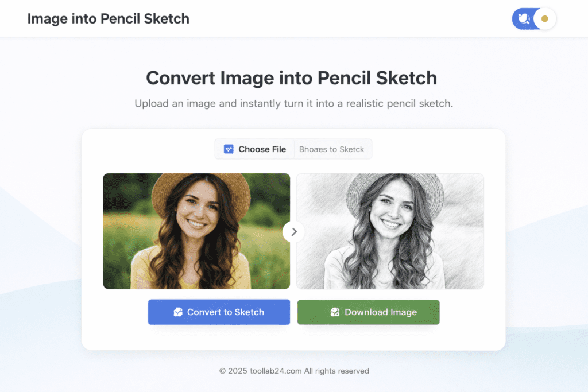This screenshot has width=588, height=392.
Task: Click the blue left half of theme switch
Action: [524, 19]
